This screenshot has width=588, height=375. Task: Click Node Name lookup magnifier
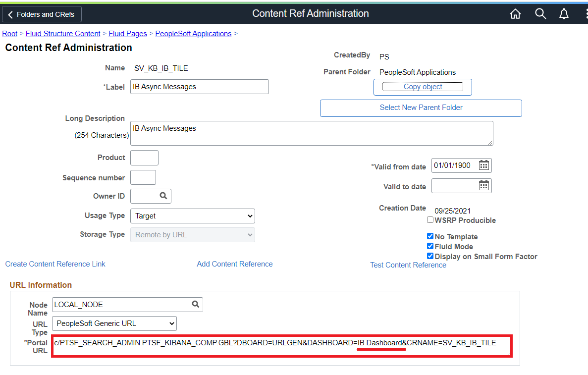(195, 304)
